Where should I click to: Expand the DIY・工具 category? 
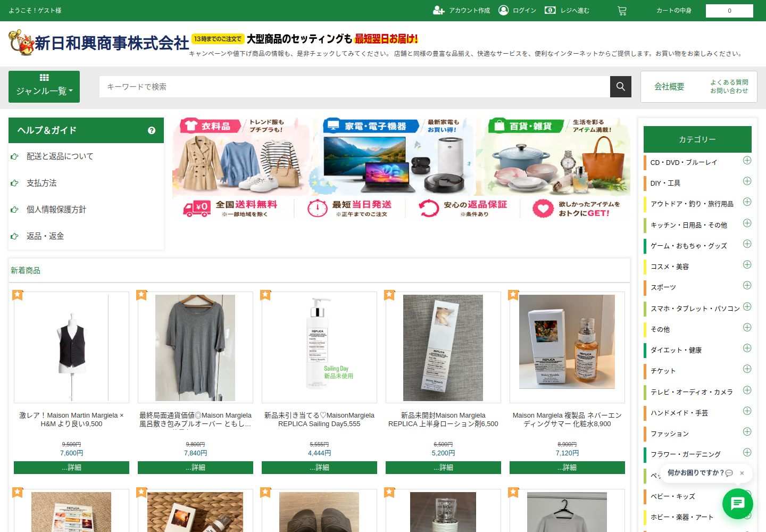click(747, 181)
